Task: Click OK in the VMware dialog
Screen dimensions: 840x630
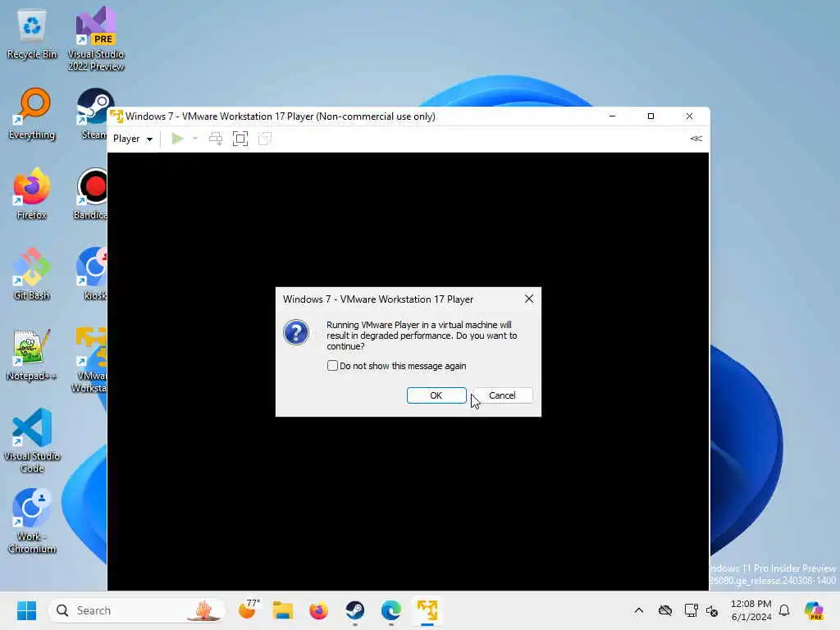Action: 436,395
